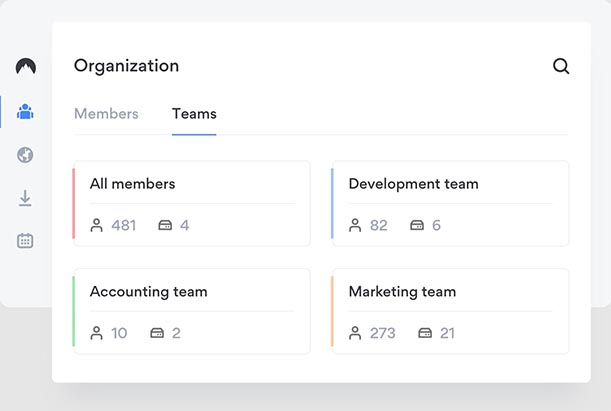Click the green stripe on Accounting card
The height and width of the screenshot is (411, 611).
[74, 311]
